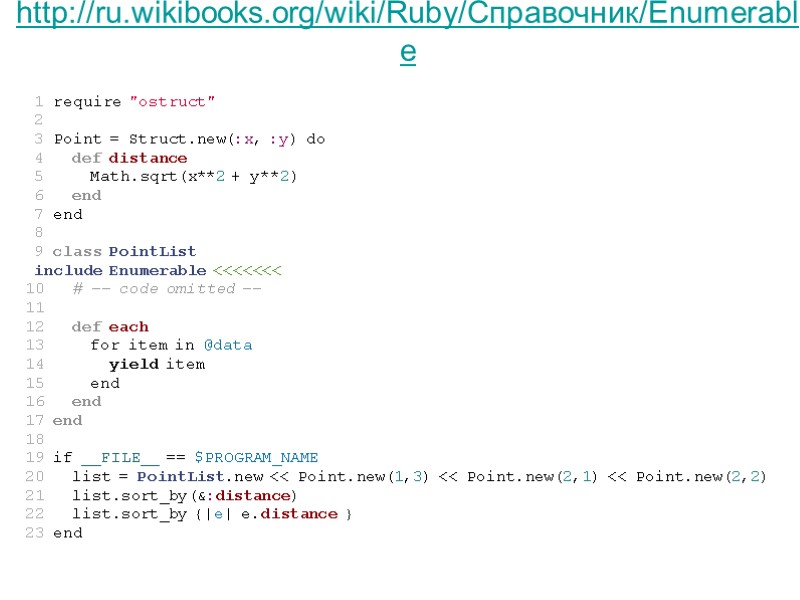Click the 'yield item' line
This screenshot has height=600, width=800.
(157, 364)
